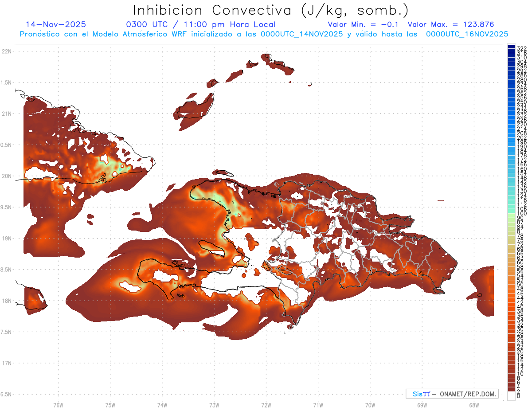Click the '0' color scale label
Viewport: 532px width, 411px height.
coord(519,396)
